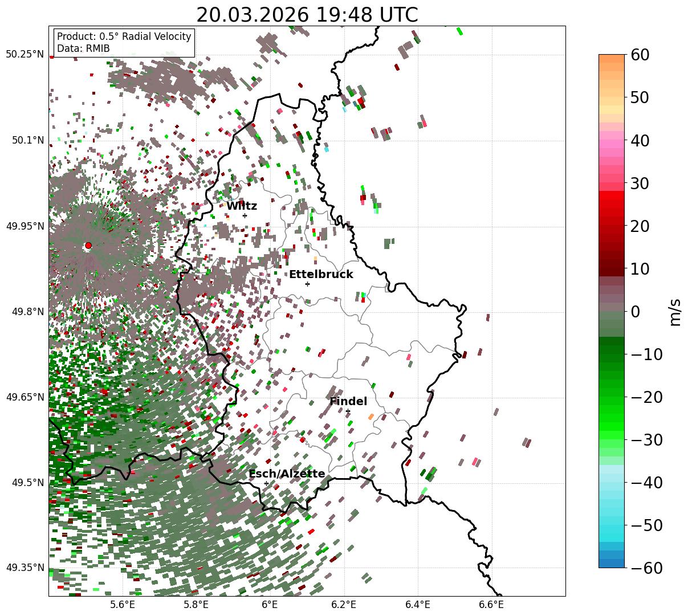The image size is (688, 616).
Task: Click the Esch/Alzette city label
Action: (287, 474)
